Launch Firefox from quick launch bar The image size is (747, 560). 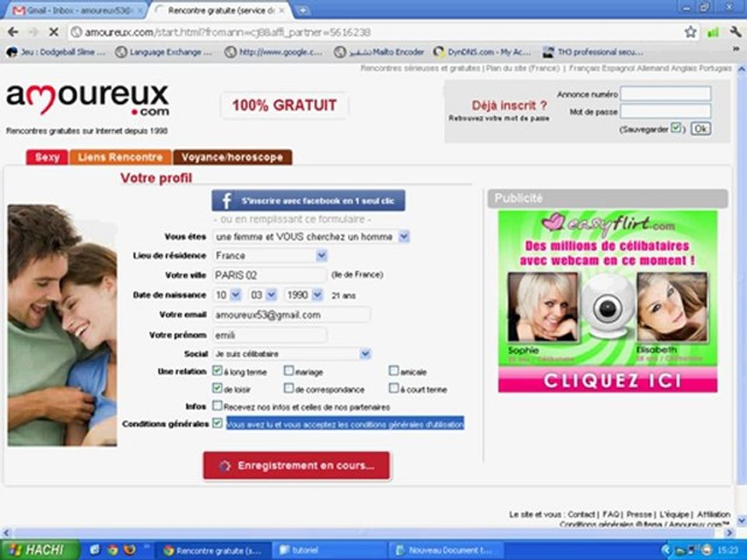pos(130,550)
